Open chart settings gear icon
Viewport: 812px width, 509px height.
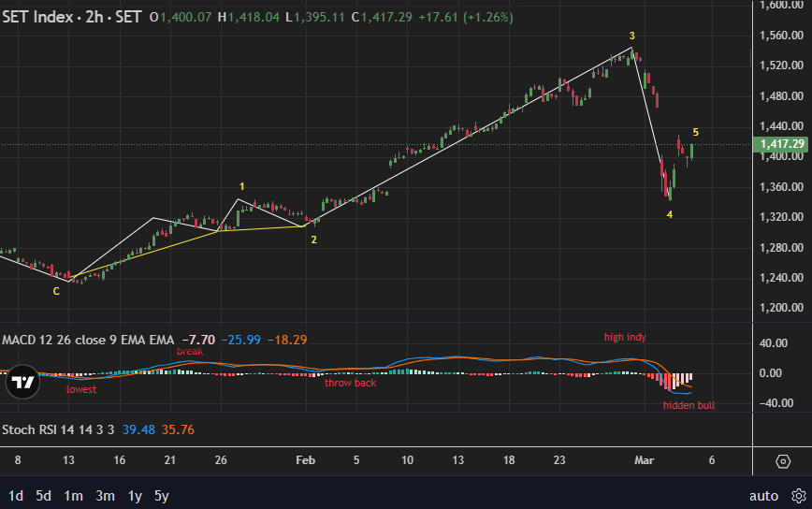click(x=799, y=496)
